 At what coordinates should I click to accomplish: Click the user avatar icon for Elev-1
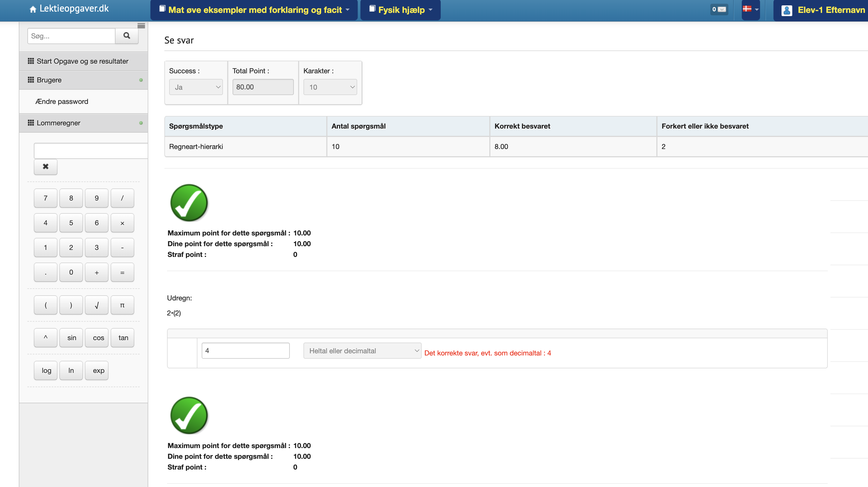tap(787, 10)
